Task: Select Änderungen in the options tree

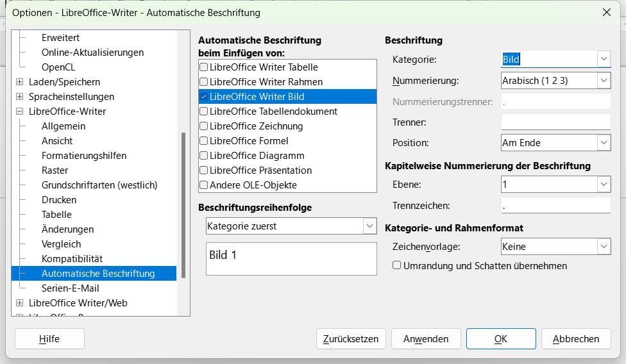Action: [x=67, y=229]
